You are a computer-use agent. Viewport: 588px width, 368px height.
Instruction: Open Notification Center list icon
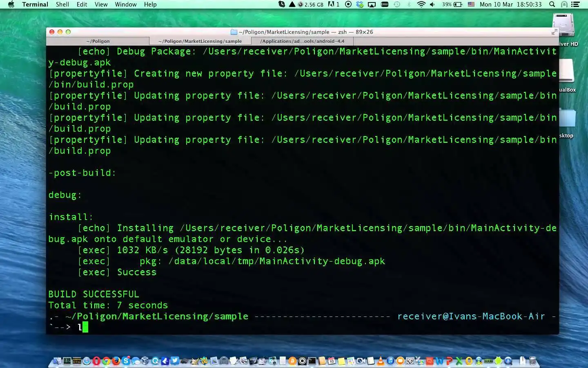575,4
